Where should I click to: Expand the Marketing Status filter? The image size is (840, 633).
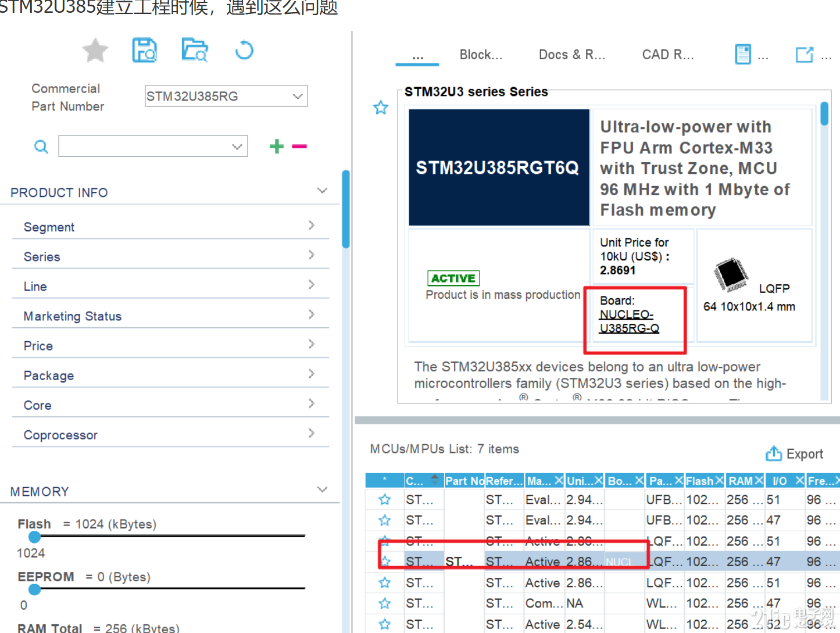[x=312, y=314]
